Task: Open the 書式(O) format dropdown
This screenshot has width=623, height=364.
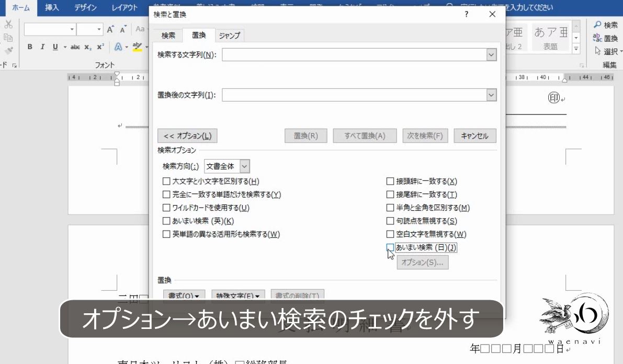Action: point(183,295)
